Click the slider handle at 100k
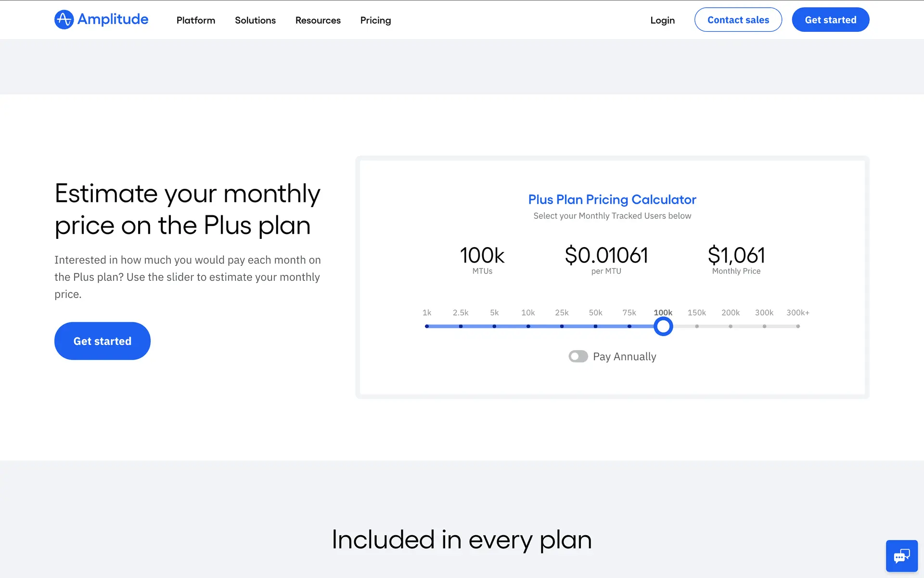 [x=663, y=327]
